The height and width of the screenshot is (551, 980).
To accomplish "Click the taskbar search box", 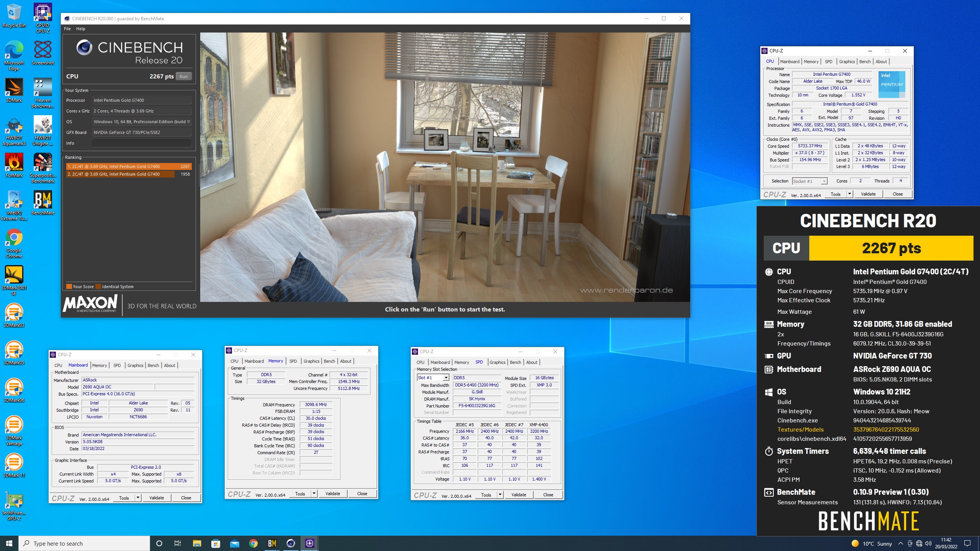I will 84,543.
